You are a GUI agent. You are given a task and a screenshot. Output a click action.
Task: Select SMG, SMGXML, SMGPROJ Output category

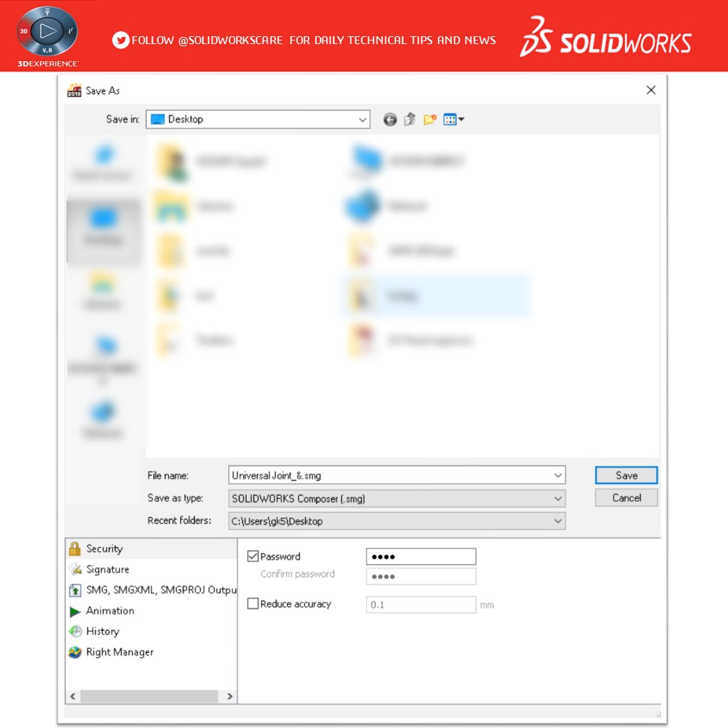click(x=151, y=590)
